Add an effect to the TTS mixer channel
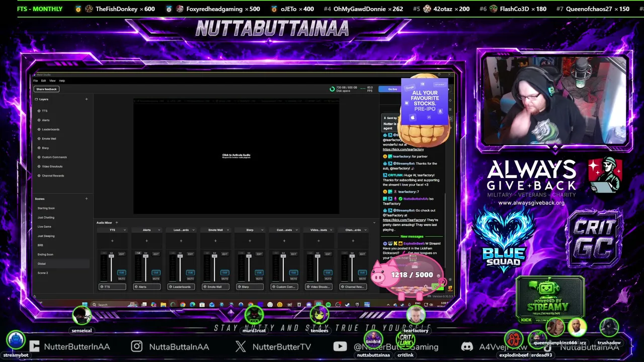 coord(112,241)
